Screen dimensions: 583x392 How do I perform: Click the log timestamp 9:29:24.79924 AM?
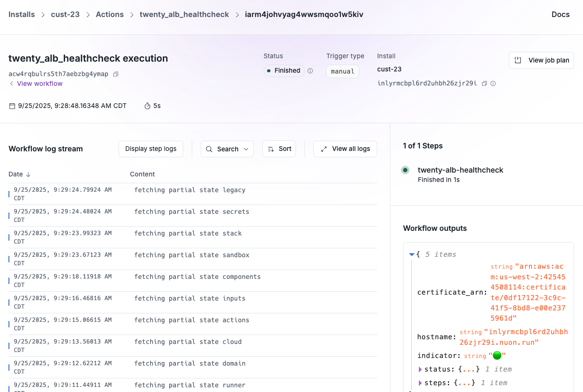(63, 194)
